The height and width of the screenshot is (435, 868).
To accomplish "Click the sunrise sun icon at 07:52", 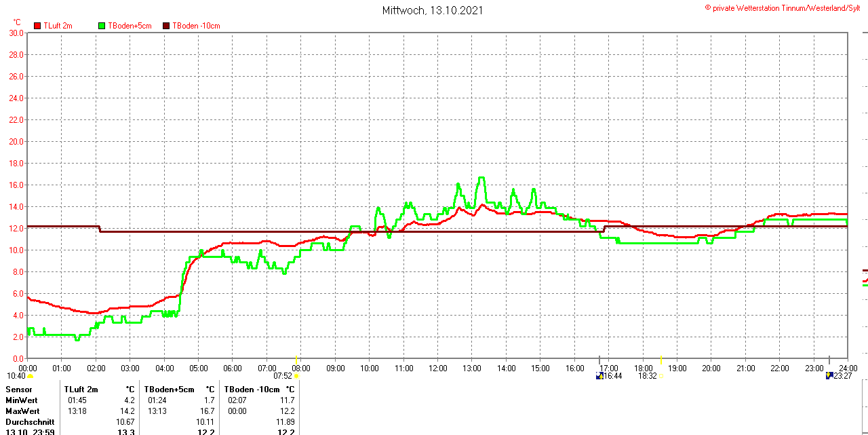I will tap(296, 376).
